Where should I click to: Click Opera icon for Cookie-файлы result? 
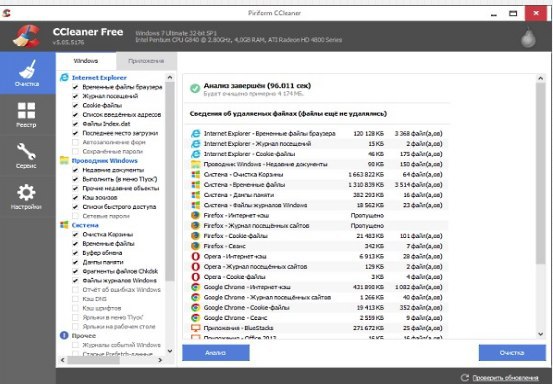pos(195,277)
